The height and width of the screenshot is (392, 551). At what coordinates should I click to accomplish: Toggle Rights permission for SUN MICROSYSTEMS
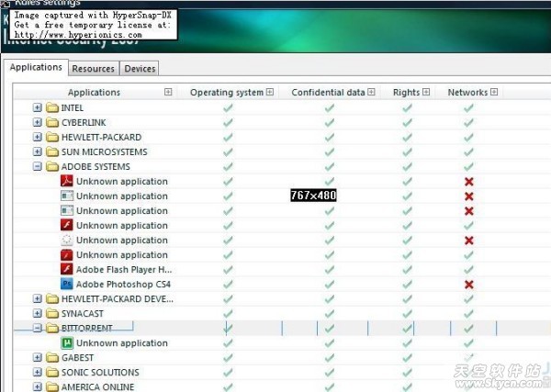[407, 152]
